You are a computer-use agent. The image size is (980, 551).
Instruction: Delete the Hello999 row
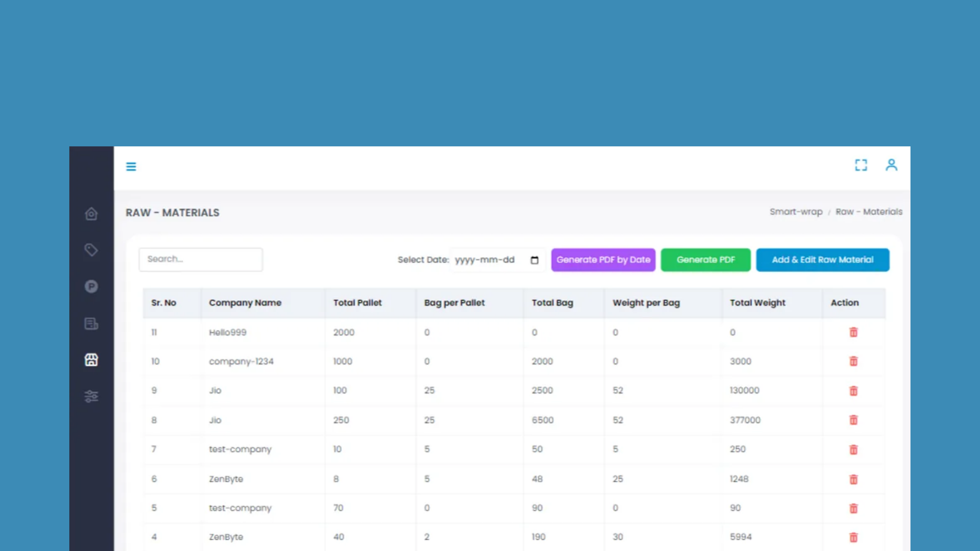click(x=853, y=332)
